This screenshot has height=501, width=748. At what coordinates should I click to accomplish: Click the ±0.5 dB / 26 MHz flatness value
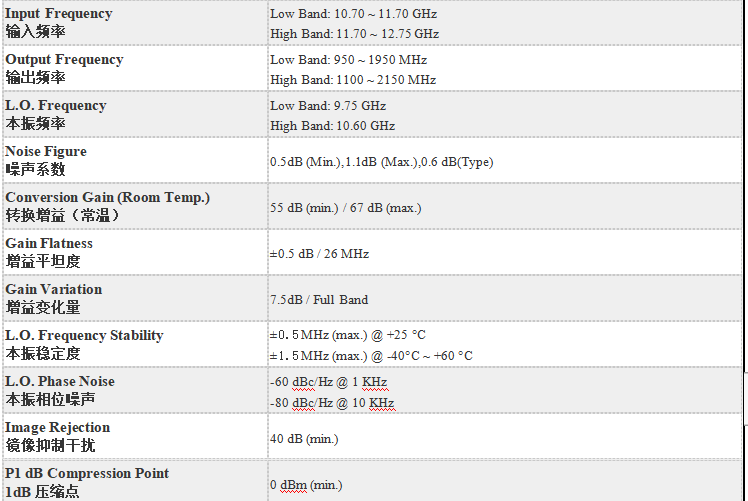coord(319,254)
